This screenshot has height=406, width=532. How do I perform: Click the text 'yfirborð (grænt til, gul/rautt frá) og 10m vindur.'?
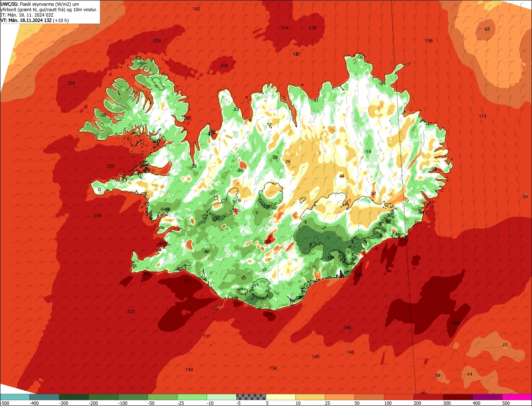[49, 9]
